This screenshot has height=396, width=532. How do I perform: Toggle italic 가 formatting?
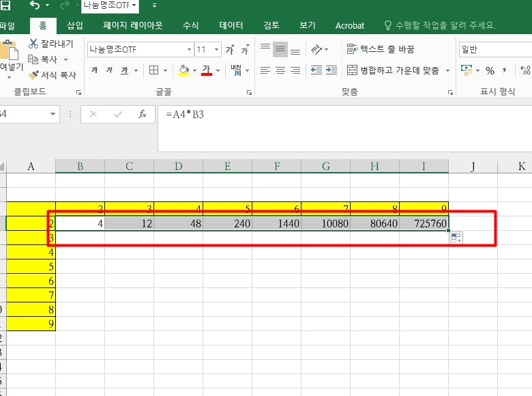[109, 70]
